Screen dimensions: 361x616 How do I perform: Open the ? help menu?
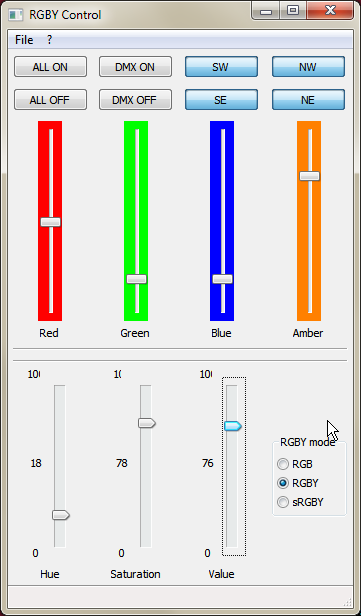point(49,40)
